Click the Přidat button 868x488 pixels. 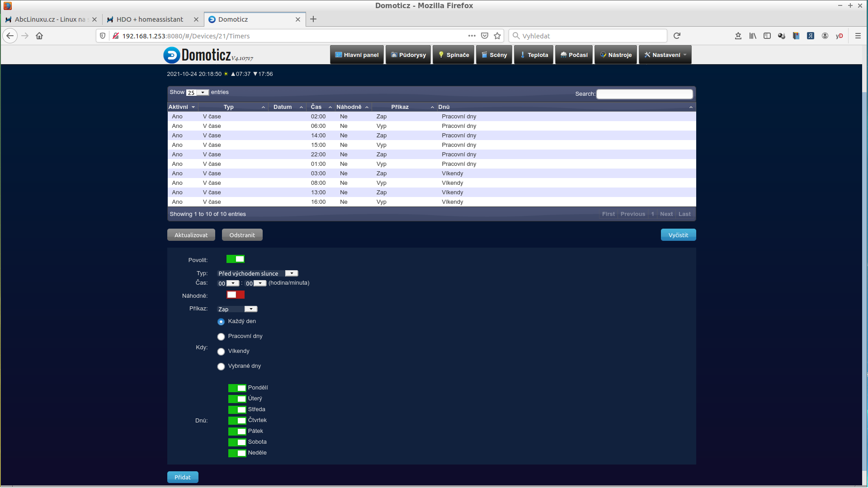[x=183, y=477]
